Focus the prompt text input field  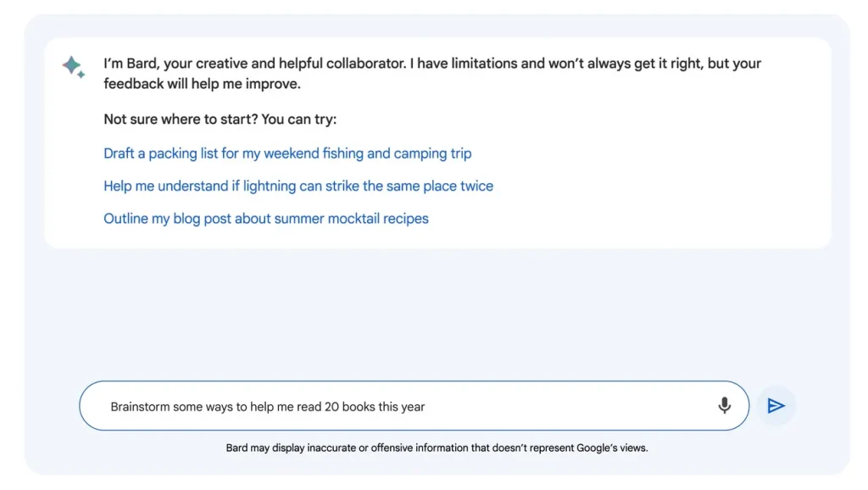click(x=407, y=406)
